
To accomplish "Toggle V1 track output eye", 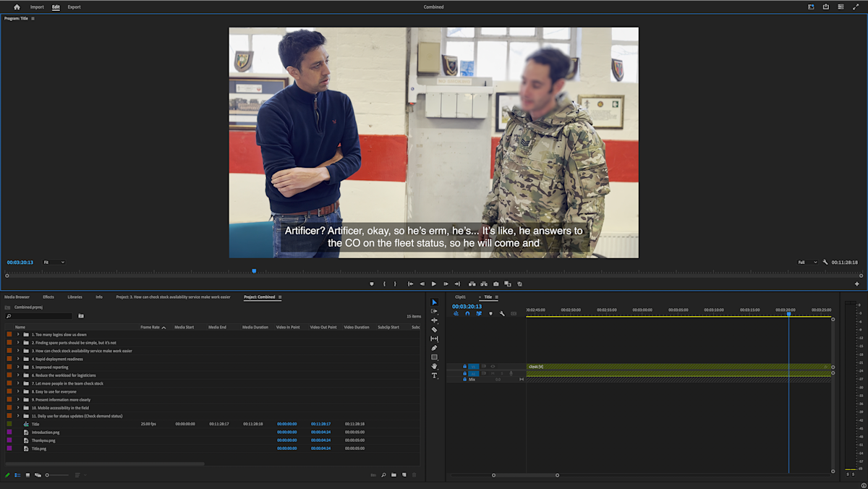I will pyautogui.click(x=493, y=366).
